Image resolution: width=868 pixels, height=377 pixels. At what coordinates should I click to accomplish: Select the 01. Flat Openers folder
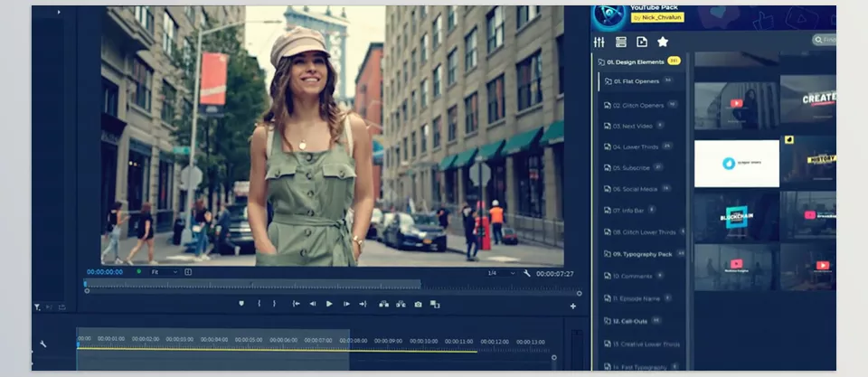(x=642, y=81)
